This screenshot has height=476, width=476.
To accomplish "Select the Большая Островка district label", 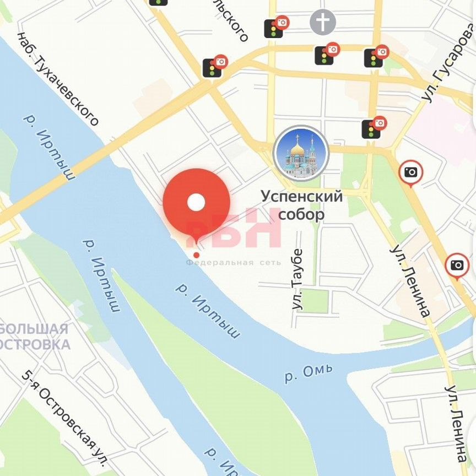I will (34, 337).
